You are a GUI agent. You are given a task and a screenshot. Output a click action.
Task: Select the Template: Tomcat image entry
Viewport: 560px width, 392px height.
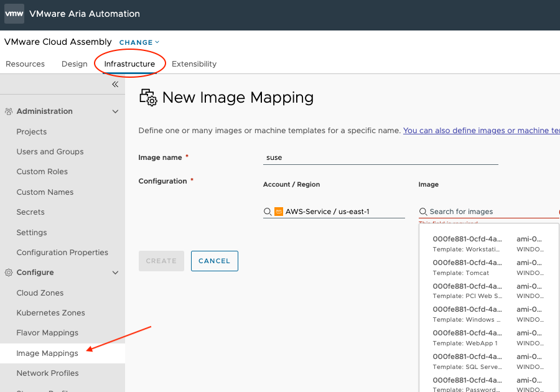tap(488, 268)
